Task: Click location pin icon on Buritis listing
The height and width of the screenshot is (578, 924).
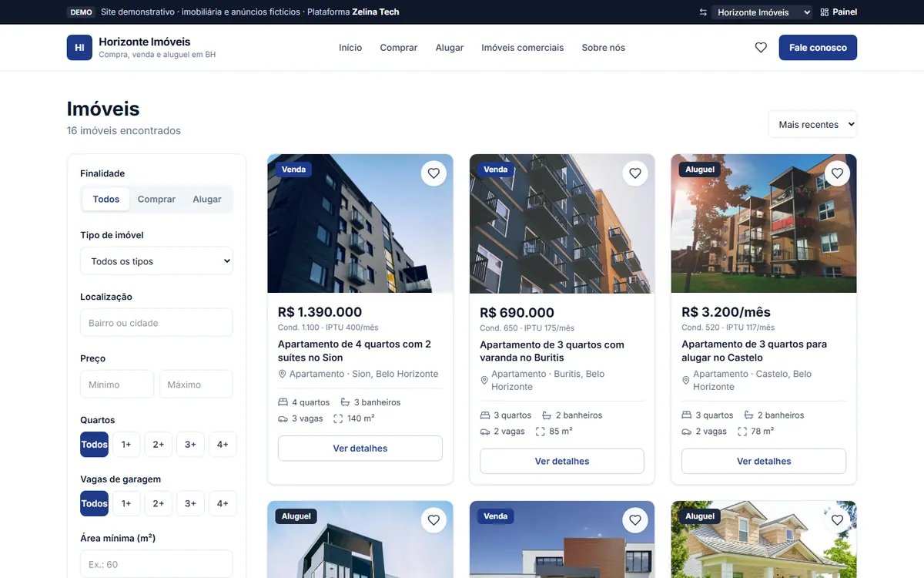Action: tap(484, 381)
